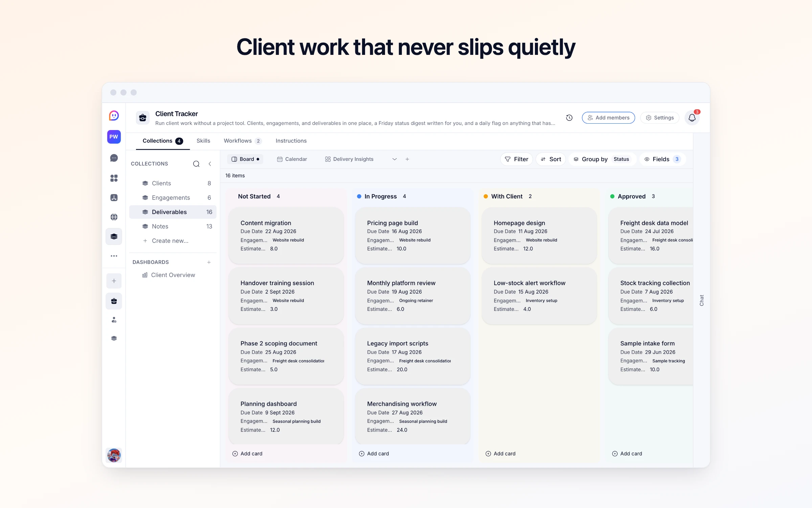Open the briefcase icon in left rail
The image size is (812, 508).
tap(114, 301)
